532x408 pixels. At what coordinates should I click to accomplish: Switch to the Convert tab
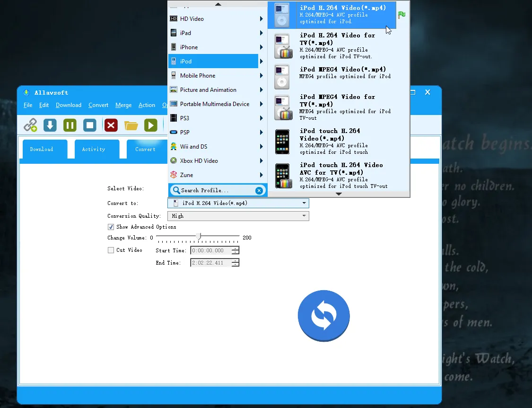(x=147, y=149)
